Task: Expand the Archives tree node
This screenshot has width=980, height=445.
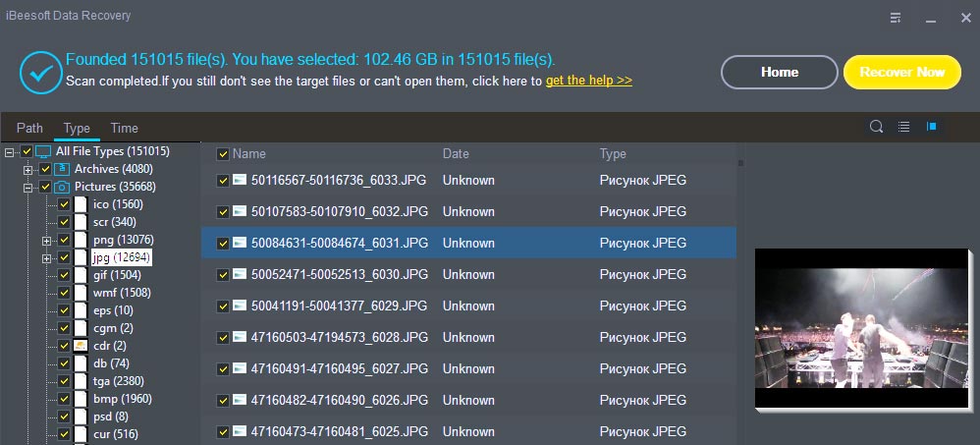Action: (27, 169)
